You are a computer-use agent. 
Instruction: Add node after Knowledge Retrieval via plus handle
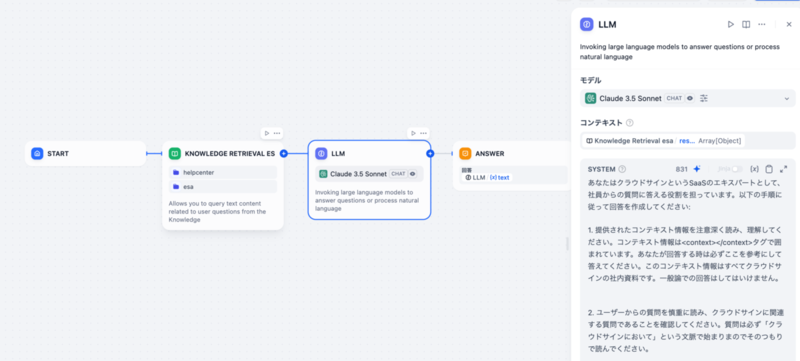click(284, 153)
